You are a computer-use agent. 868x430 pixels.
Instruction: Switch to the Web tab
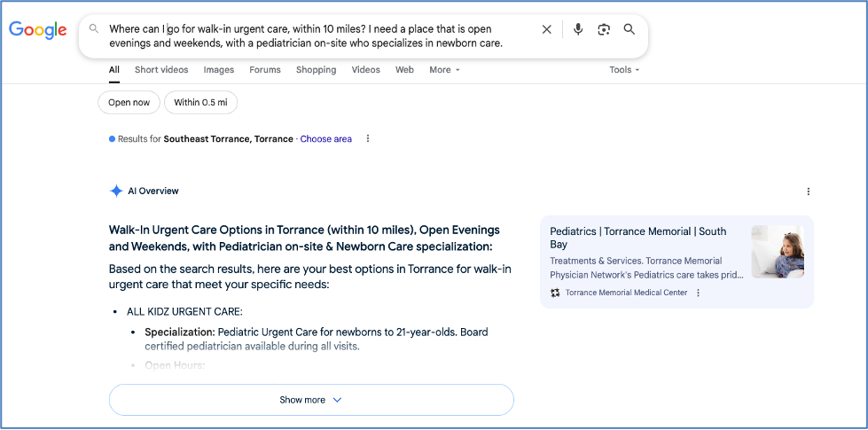404,70
